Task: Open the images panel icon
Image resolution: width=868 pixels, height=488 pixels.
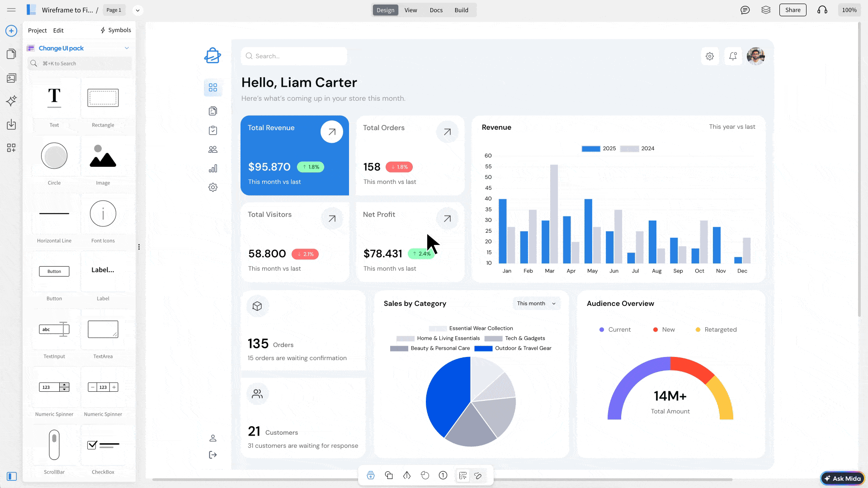Action: (x=11, y=78)
